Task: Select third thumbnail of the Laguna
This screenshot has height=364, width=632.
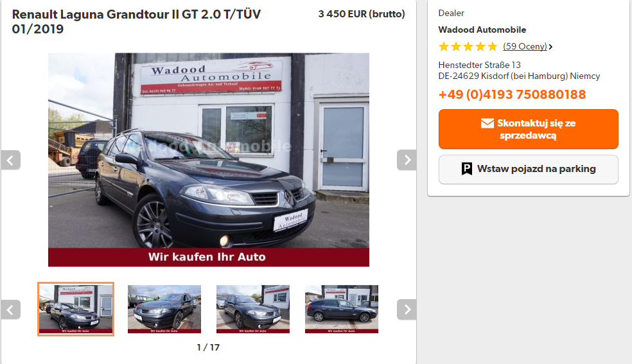Action: [x=253, y=309]
